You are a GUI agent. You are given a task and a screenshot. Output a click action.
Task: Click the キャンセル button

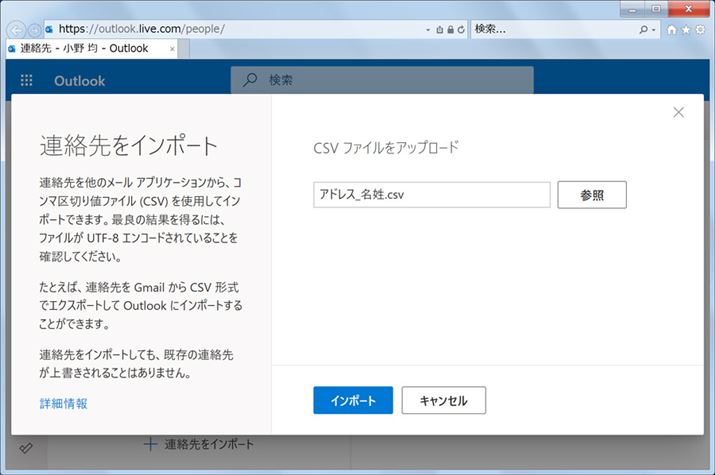(x=443, y=401)
